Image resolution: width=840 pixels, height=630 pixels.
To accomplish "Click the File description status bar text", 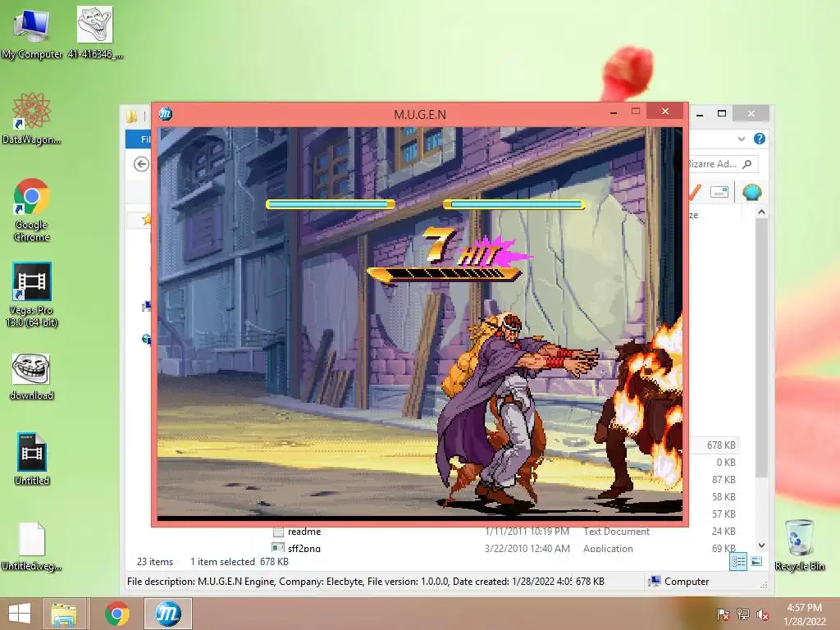I will [x=349, y=582].
